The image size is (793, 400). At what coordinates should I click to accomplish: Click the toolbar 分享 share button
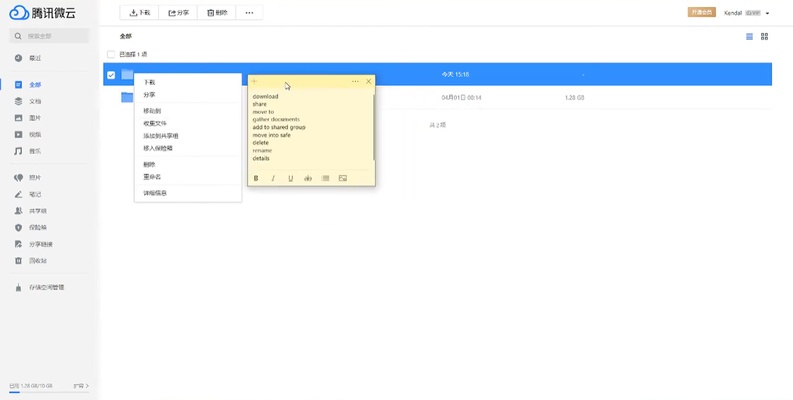pos(178,13)
